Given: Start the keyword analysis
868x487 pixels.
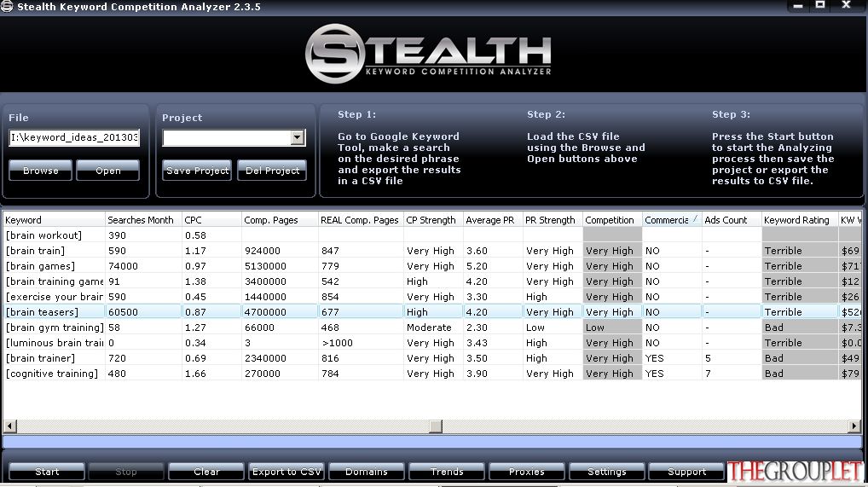Looking at the screenshot, I should (47, 472).
